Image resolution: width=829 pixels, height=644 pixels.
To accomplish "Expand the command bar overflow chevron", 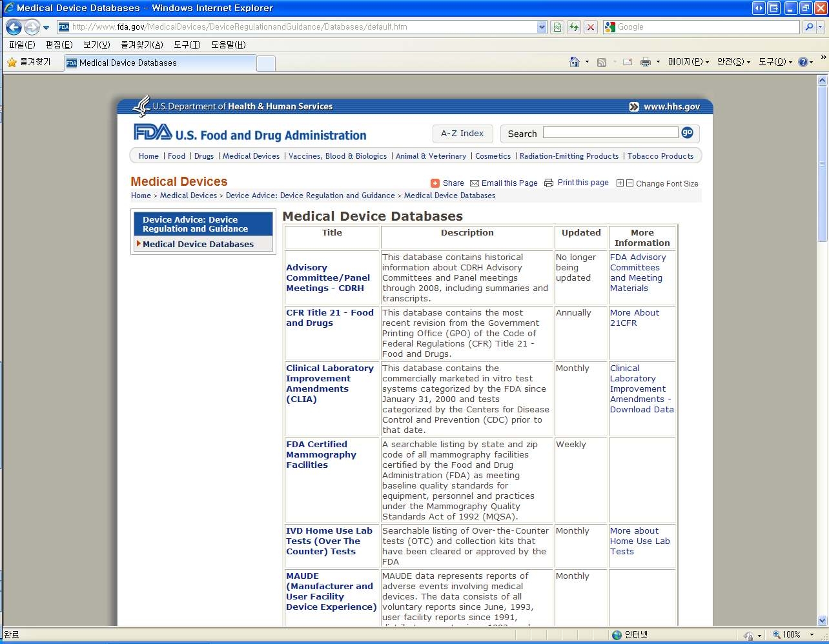I will 823,58.
